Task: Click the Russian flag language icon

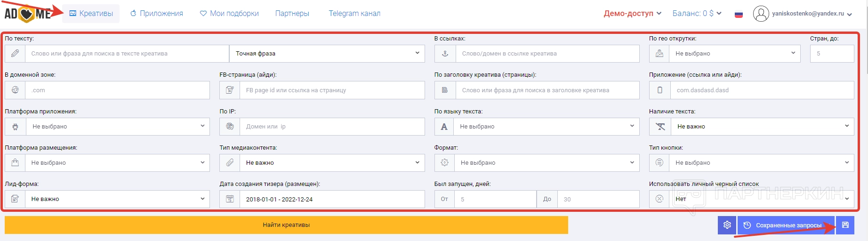Action: (739, 14)
